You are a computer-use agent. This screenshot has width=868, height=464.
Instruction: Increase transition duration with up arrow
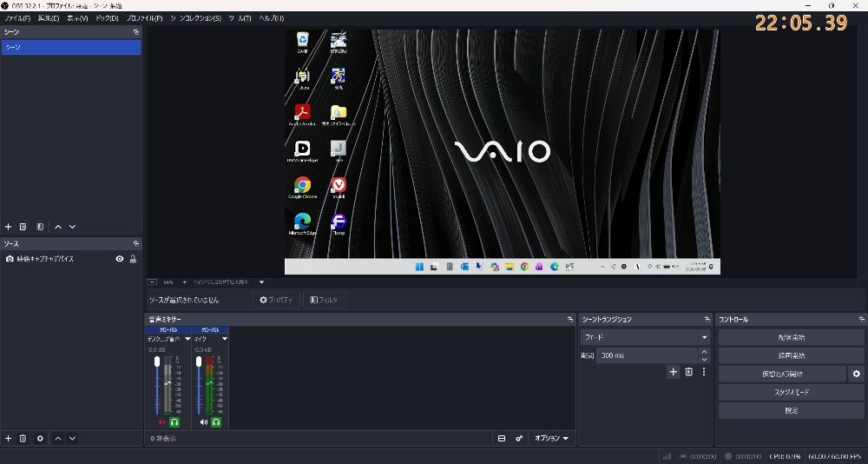[704, 351]
